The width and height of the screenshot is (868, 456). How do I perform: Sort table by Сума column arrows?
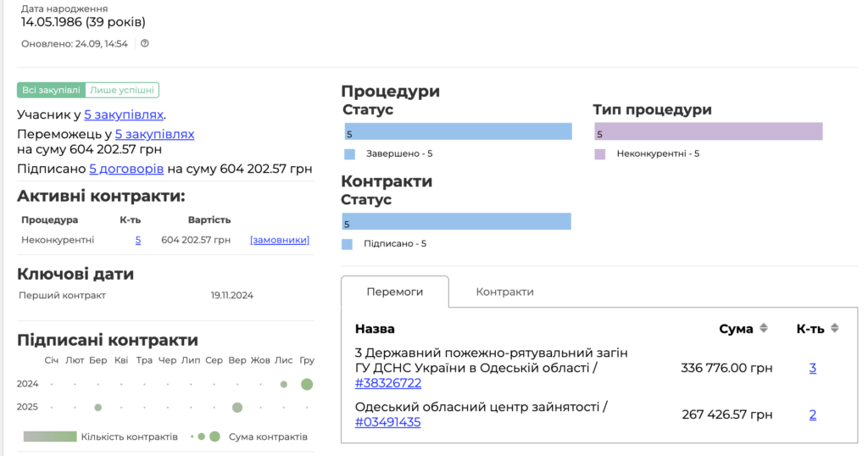[763, 329]
